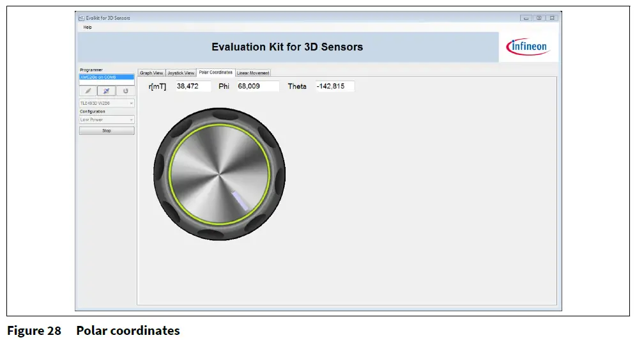
Task: Open the Help menu
Action: click(88, 27)
